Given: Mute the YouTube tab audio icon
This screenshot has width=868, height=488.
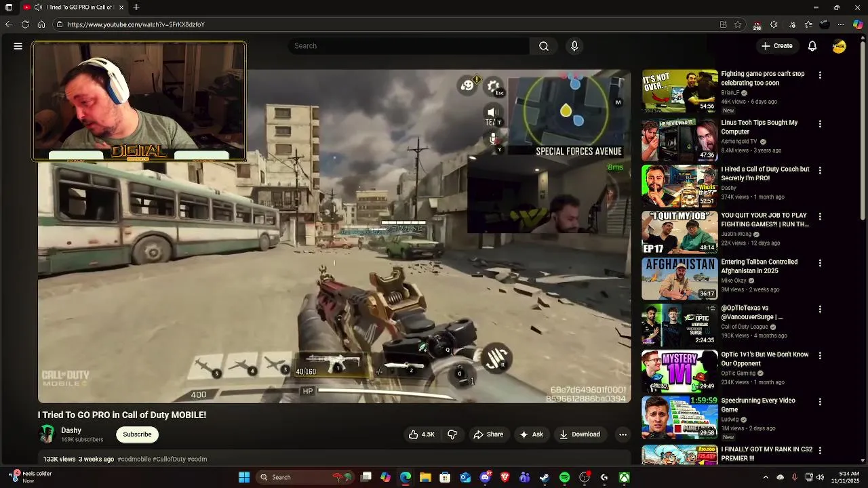Looking at the screenshot, I should click(38, 7).
